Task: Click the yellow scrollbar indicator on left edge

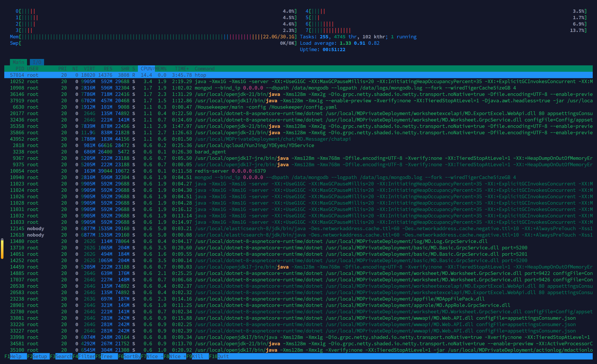Action: click(2, 249)
